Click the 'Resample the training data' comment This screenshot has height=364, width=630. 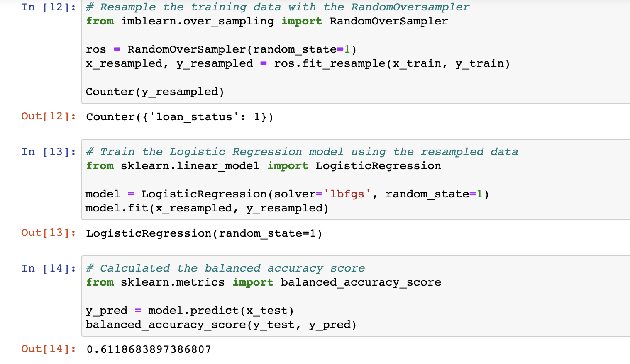278,7
